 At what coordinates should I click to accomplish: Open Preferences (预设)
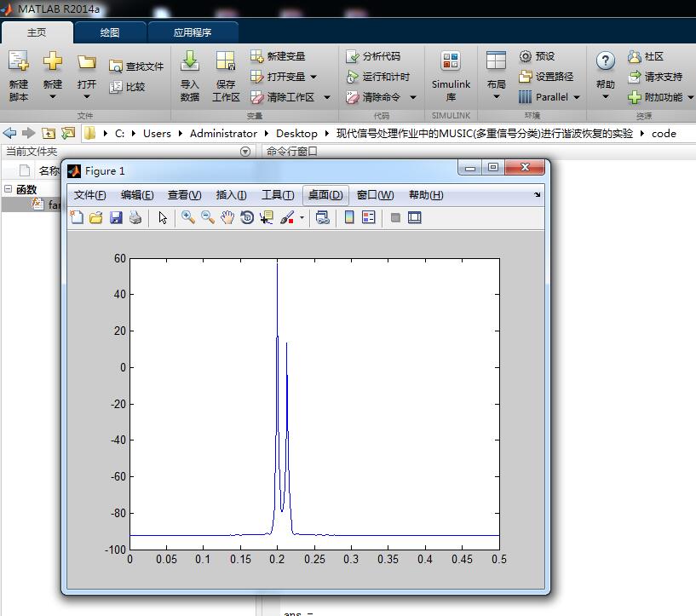tap(537, 56)
